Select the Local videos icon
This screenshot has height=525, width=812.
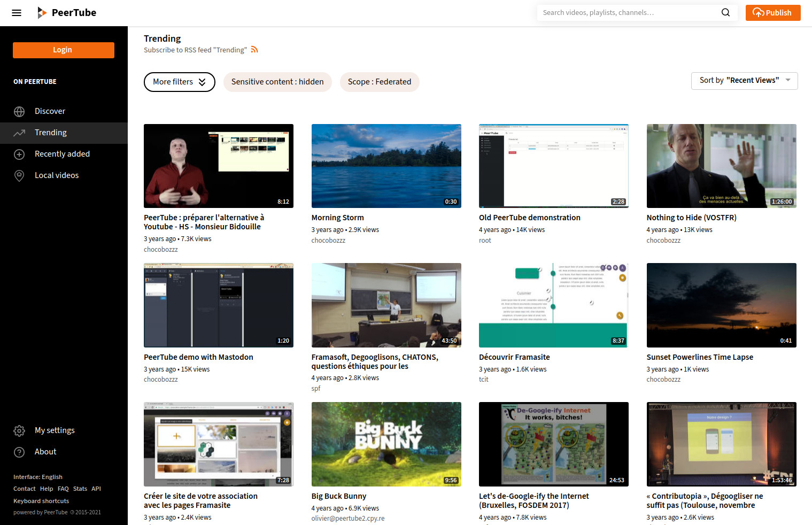pyautogui.click(x=19, y=175)
